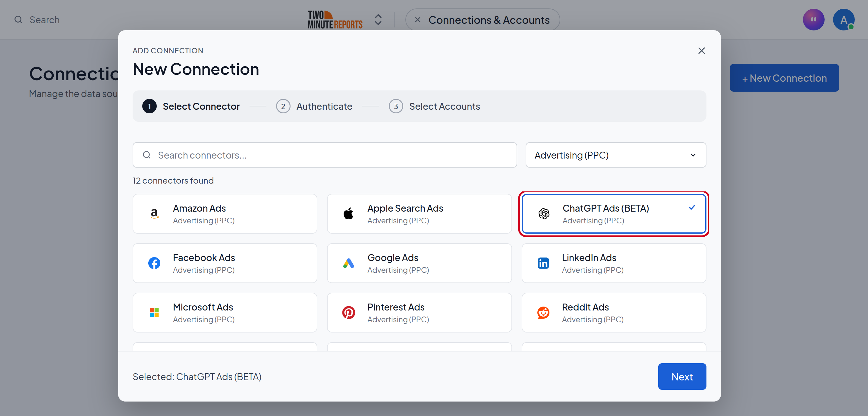Choose the Facebook Ads connector

225,263
